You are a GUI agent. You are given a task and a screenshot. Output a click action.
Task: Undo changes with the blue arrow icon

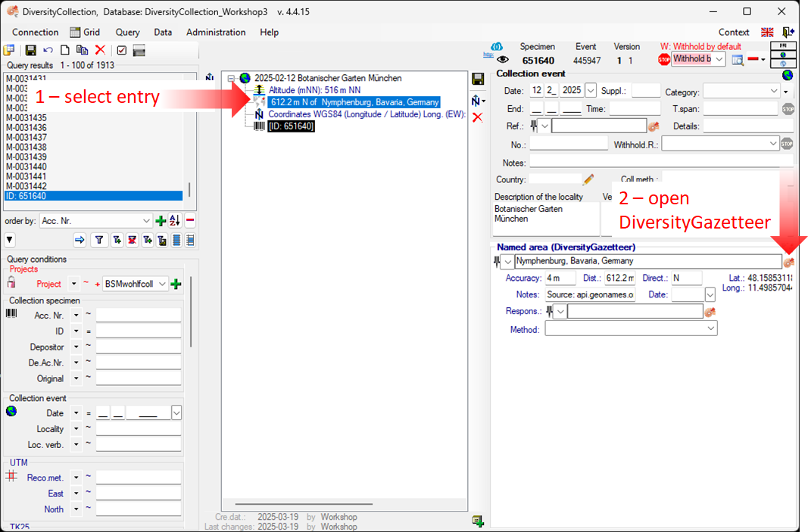pos(48,50)
